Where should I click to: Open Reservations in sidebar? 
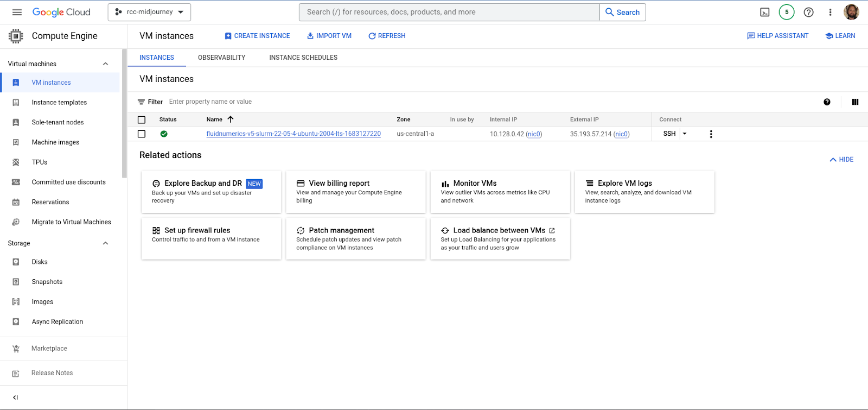tap(50, 202)
